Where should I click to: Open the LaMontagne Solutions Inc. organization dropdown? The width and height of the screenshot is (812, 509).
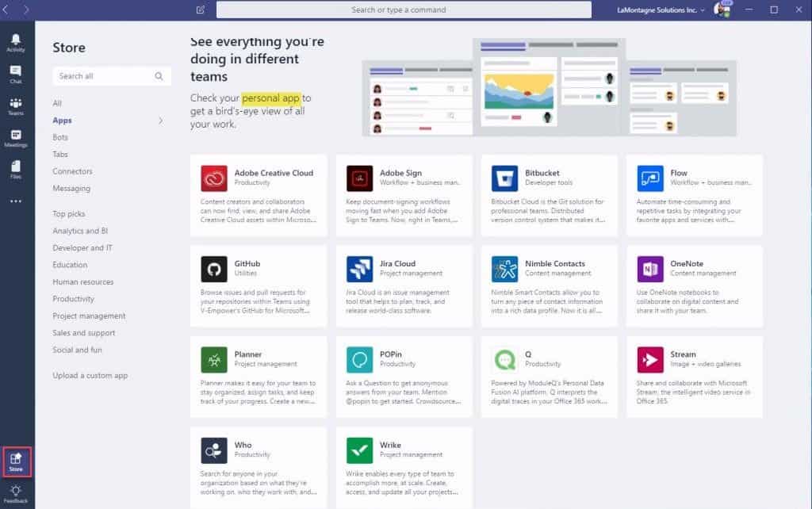[657, 10]
